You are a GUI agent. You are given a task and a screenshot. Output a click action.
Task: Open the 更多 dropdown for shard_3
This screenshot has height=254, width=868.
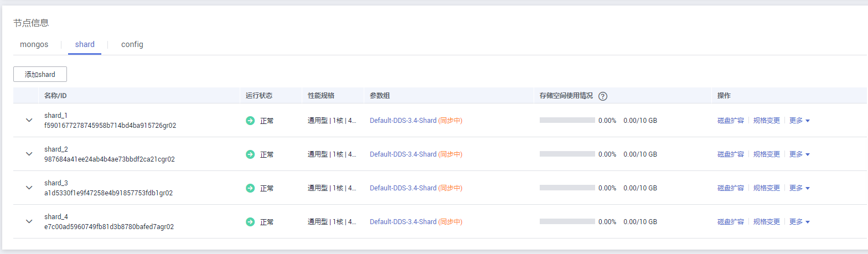coord(799,188)
